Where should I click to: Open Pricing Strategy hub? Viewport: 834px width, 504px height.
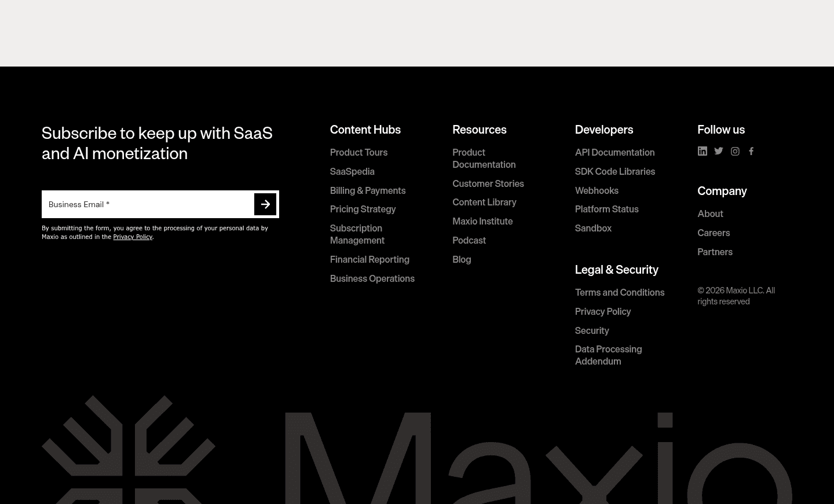click(x=363, y=209)
